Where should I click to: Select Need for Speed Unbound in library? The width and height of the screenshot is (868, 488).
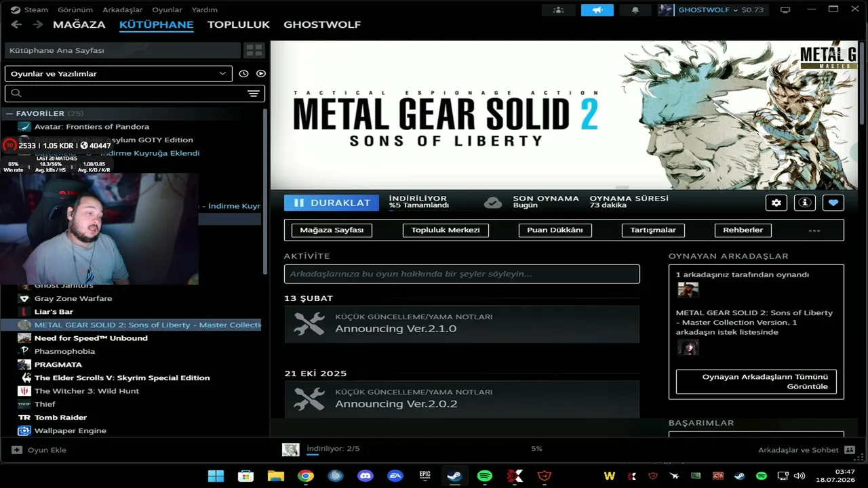coord(91,338)
